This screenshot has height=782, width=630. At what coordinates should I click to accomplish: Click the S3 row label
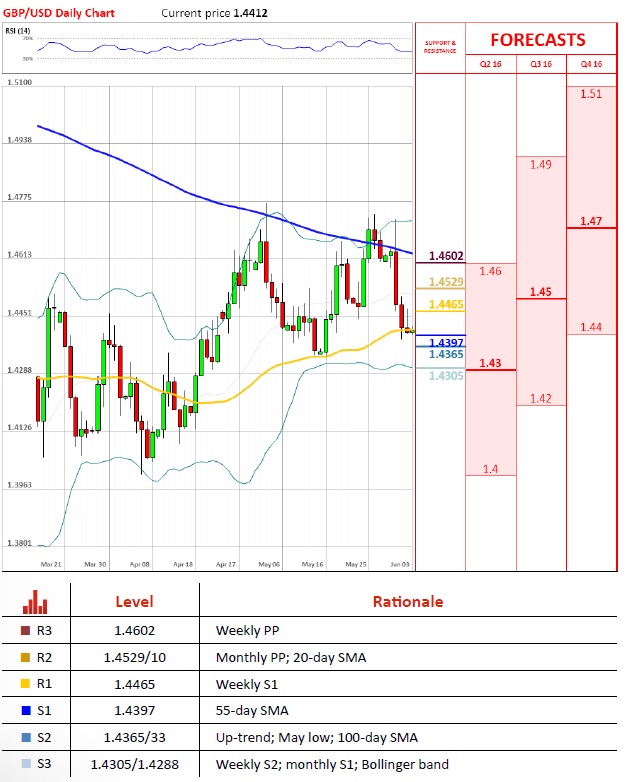[44, 764]
